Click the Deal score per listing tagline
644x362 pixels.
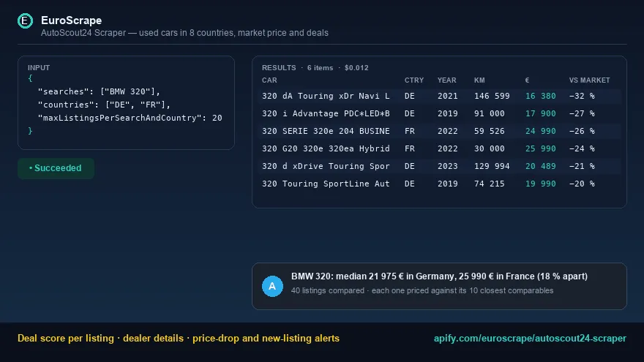[179, 338]
